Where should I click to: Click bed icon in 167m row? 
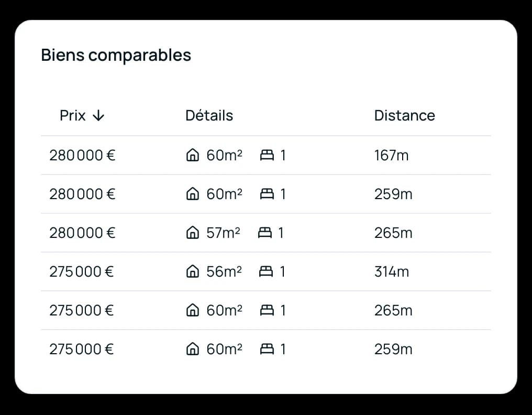(267, 155)
